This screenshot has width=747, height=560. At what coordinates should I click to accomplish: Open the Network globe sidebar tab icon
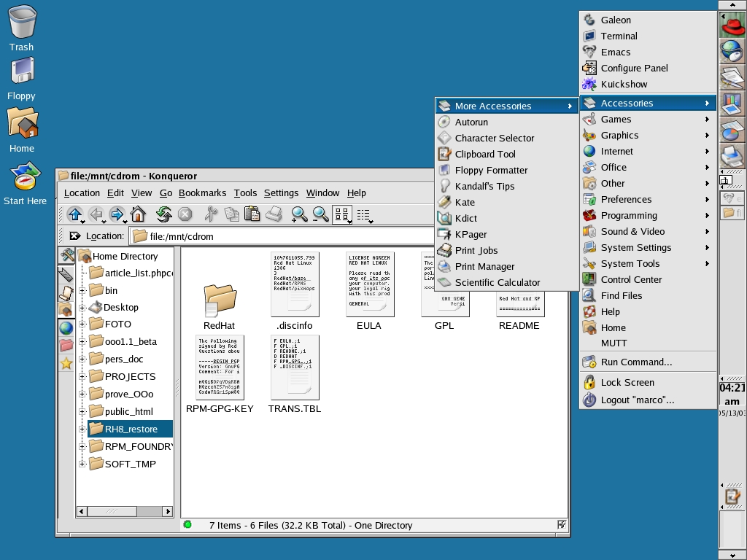pyautogui.click(x=66, y=328)
